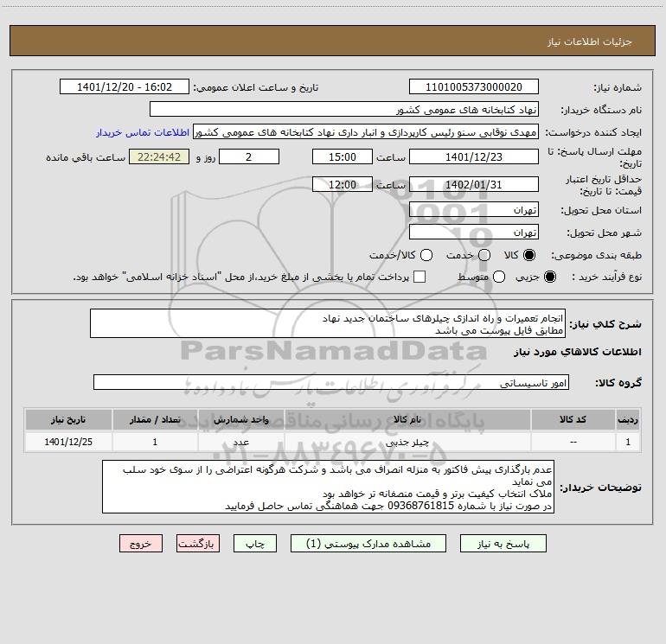Screen dimensions: 666x644
Task: Click the request creator name field
Action: tap(366, 132)
